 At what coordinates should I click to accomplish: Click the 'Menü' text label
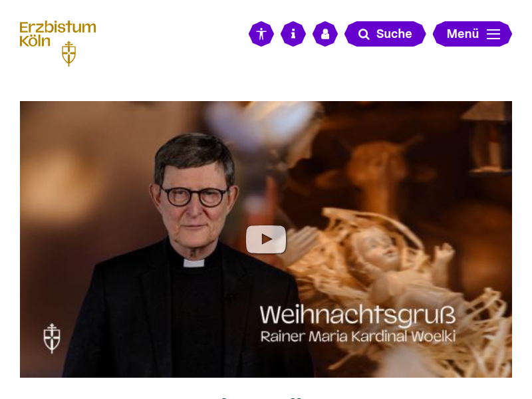tap(463, 34)
